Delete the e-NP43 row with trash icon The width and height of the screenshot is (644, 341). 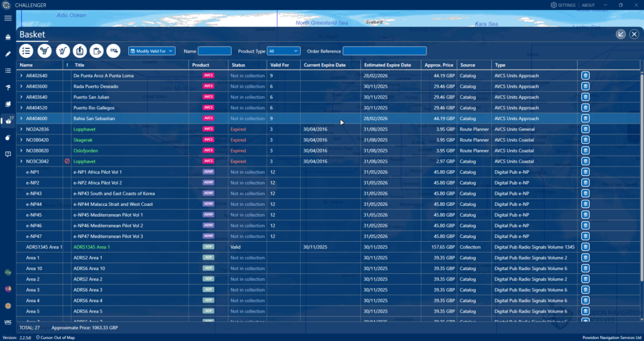click(x=586, y=193)
